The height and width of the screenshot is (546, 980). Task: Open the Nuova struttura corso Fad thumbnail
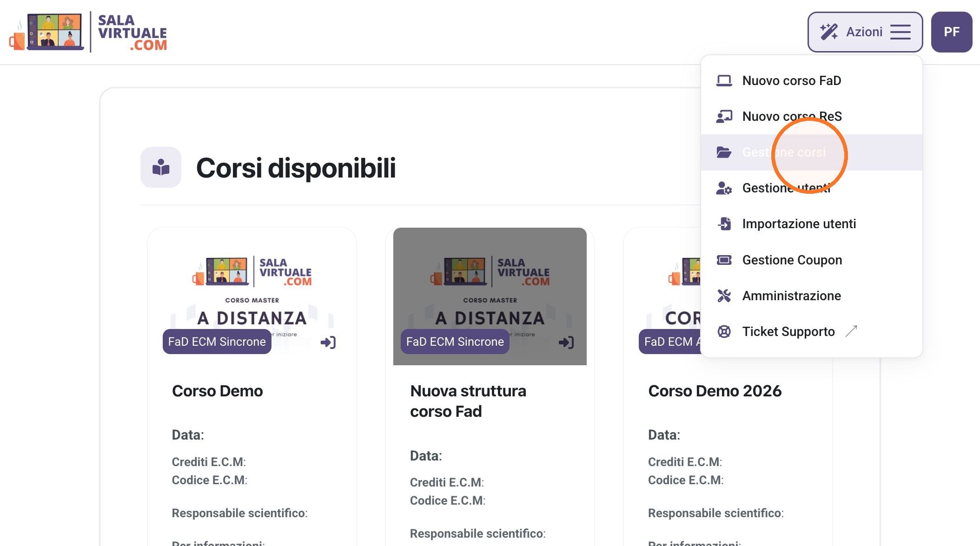[490, 296]
